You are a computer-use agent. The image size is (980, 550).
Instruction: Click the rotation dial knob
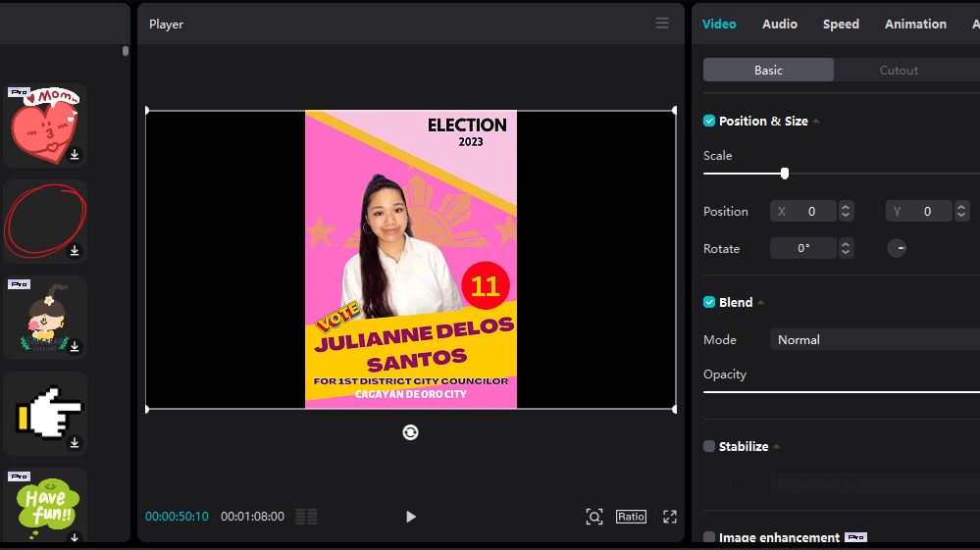897,248
